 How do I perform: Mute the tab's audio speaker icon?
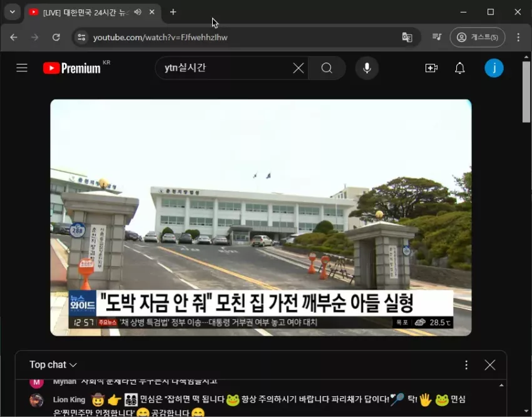click(x=138, y=12)
